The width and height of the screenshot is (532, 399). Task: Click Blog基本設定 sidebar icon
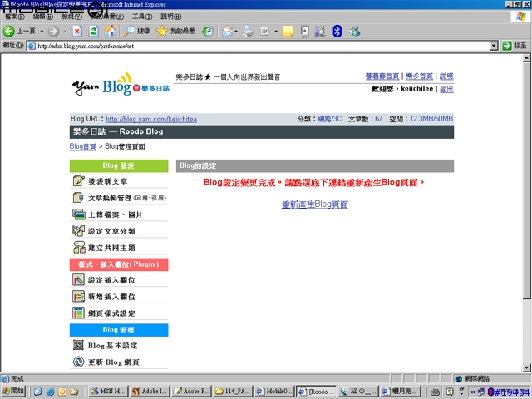(78, 346)
